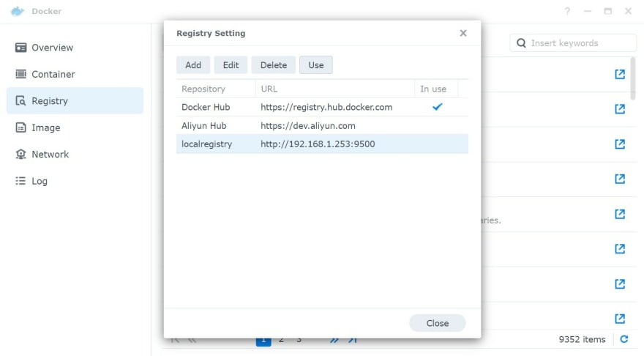Click the http://192.168.1.253:9500 URL cell
Viewport: 644px width, 356px height.
(x=318, y=144)
